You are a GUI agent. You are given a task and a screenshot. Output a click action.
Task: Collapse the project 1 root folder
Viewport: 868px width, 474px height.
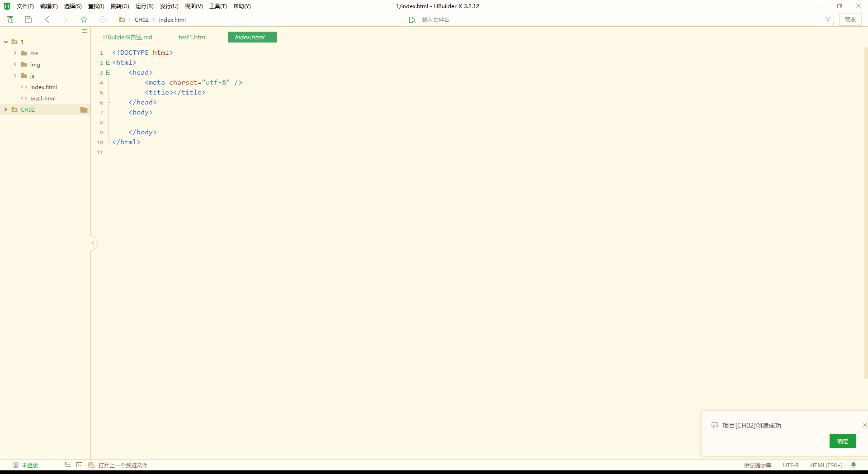click(6, 42)
